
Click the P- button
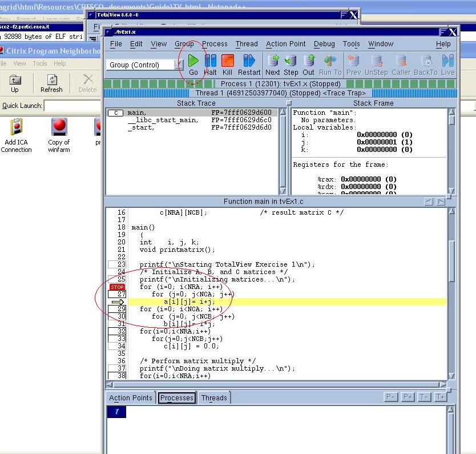391,397
